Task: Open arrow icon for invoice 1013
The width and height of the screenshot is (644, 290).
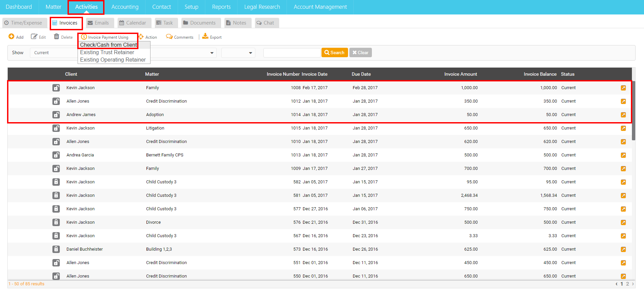Action: point(623,155)
